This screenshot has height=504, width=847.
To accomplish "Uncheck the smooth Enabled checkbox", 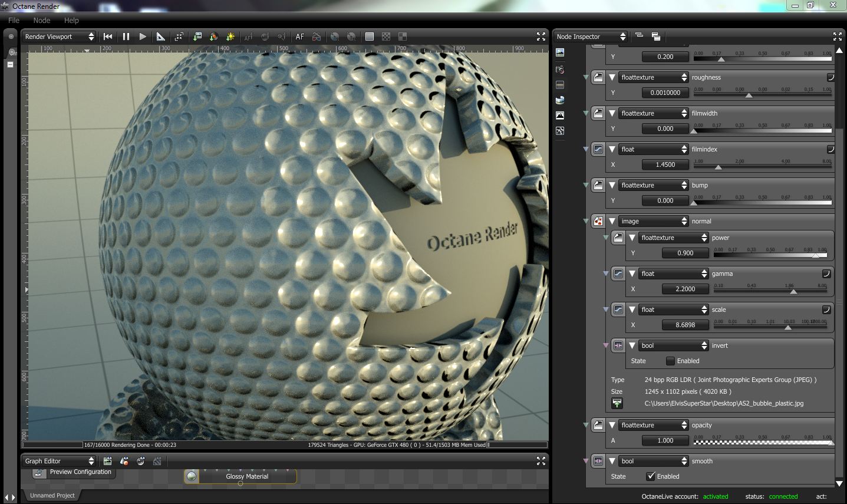I will 651,476.
